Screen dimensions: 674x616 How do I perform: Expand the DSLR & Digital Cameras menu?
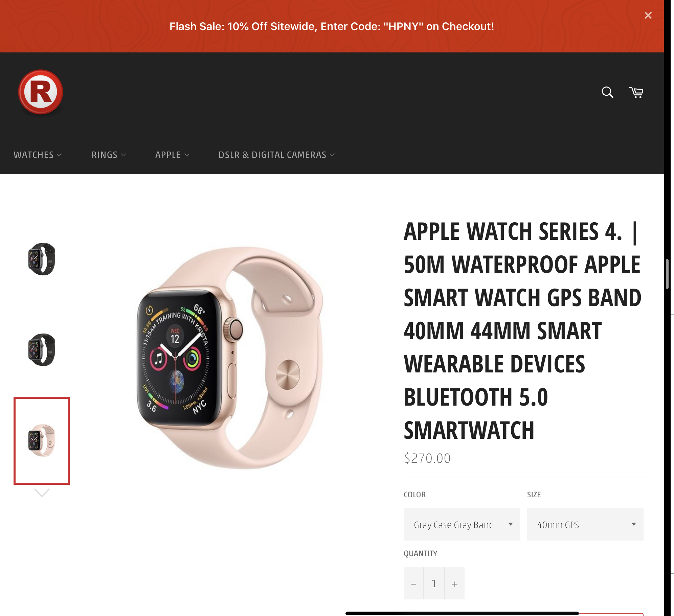(276, 155)
